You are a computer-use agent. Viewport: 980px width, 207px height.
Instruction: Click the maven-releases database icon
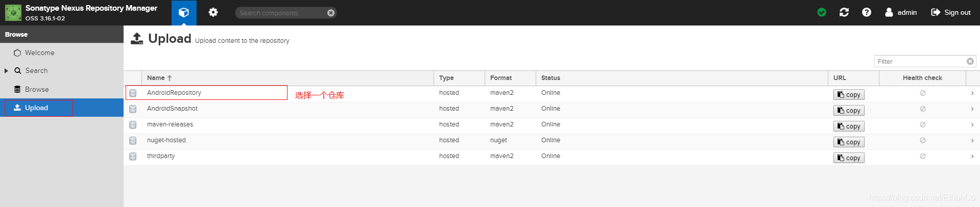pyautogui.click(x=133, y=125)
